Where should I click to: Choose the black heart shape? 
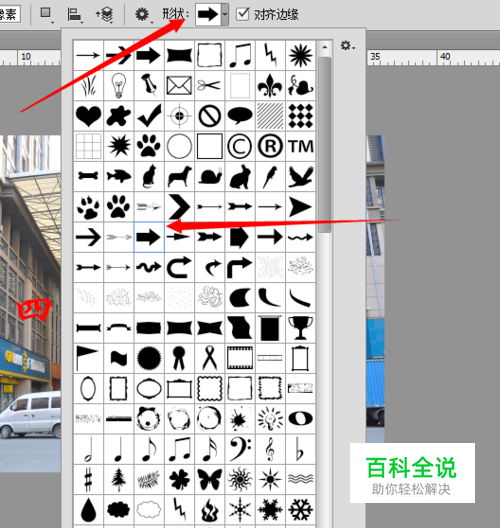[x=88, y=116]
